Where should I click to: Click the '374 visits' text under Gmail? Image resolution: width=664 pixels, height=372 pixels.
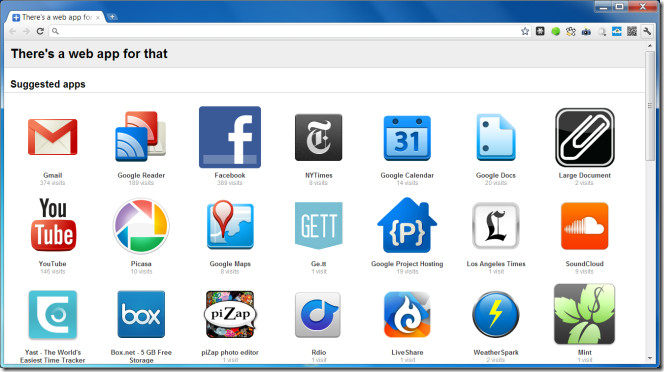click(x=53, y=183)
